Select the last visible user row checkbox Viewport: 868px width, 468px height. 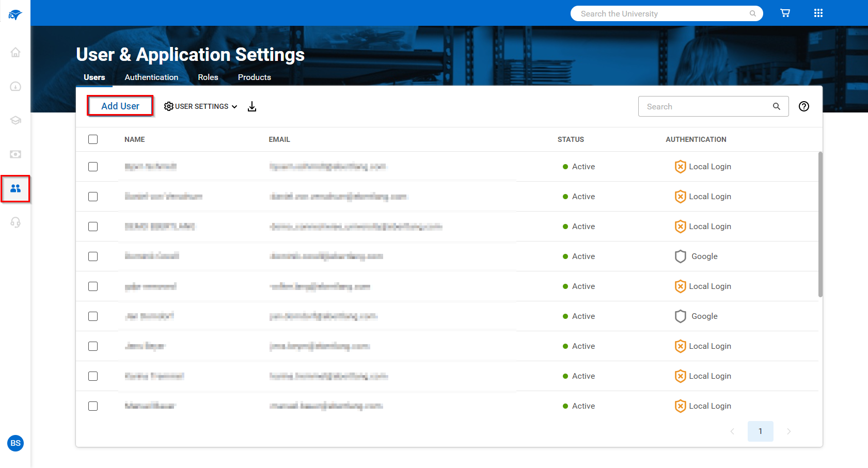click(93, 406)
